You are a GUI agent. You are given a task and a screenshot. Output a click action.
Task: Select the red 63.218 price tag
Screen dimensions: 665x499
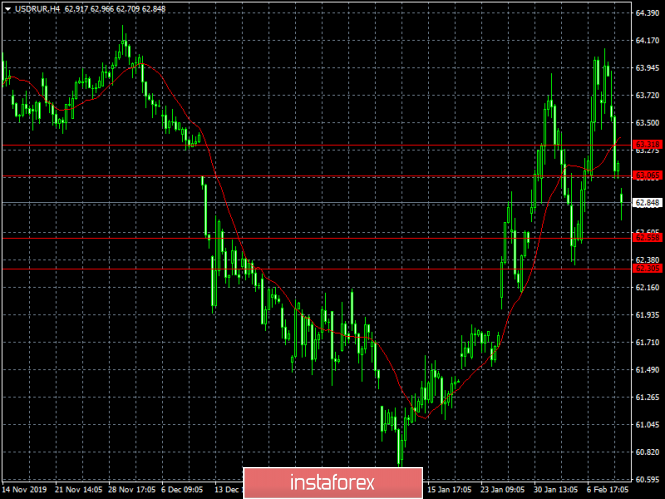click(x=646, y=146)
